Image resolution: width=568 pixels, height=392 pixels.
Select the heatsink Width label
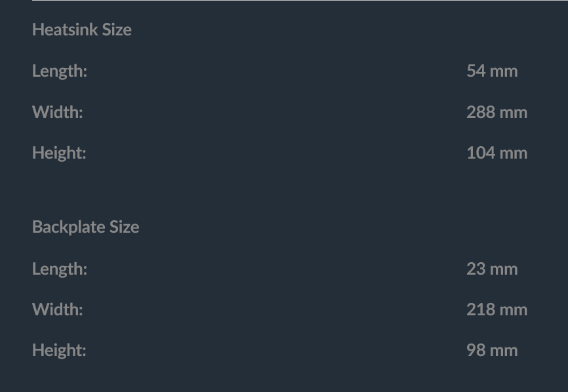pos(58,112)
